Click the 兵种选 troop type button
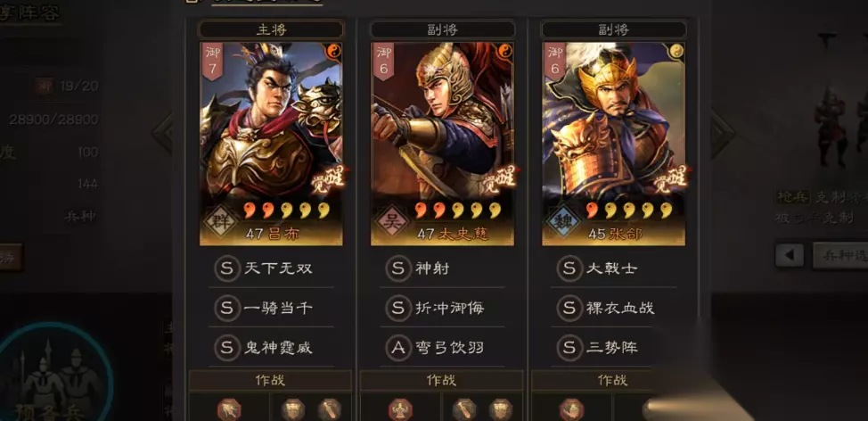 click(x=839, y=255)
